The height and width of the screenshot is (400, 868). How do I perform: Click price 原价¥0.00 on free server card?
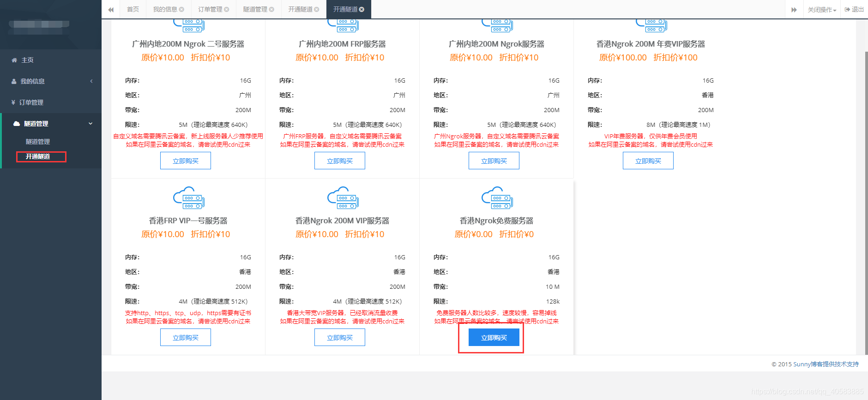474,234
